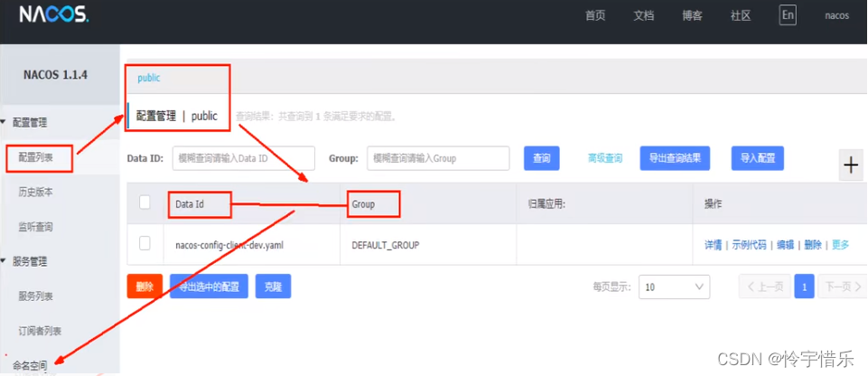Click 编辑 for the config row
Screen dimensions: 868x376
786,245
